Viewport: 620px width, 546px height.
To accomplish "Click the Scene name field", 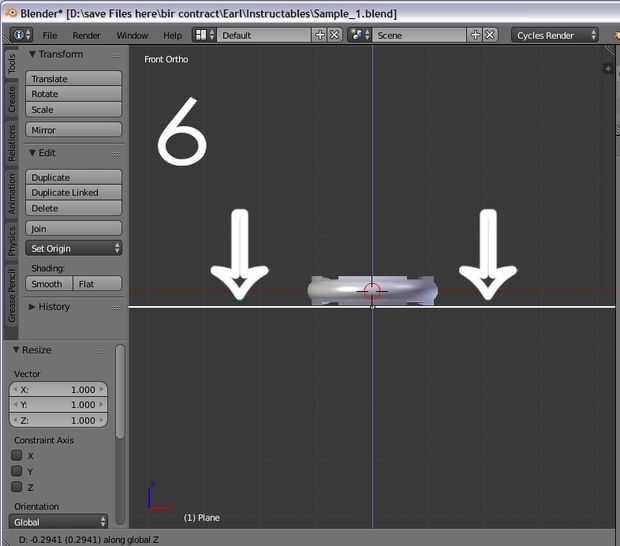I will (x=419, y=35).
